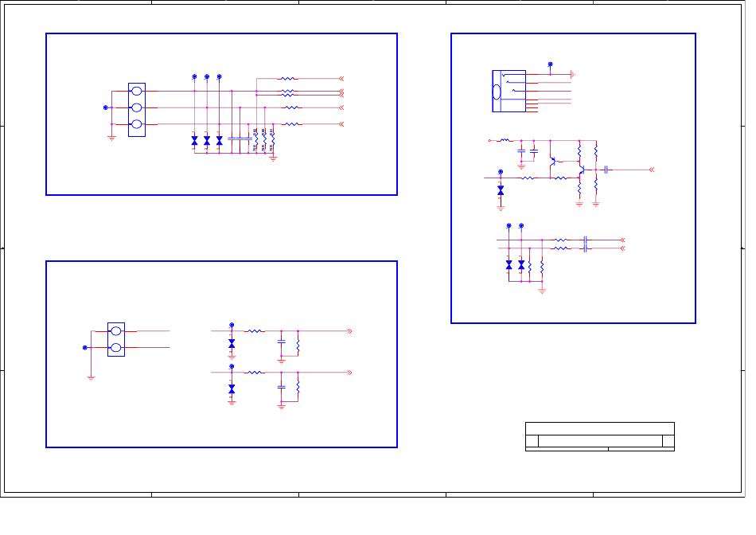The image size is (756, 535).
Task: Click test point left of three-pin connector
Action: 106,107
